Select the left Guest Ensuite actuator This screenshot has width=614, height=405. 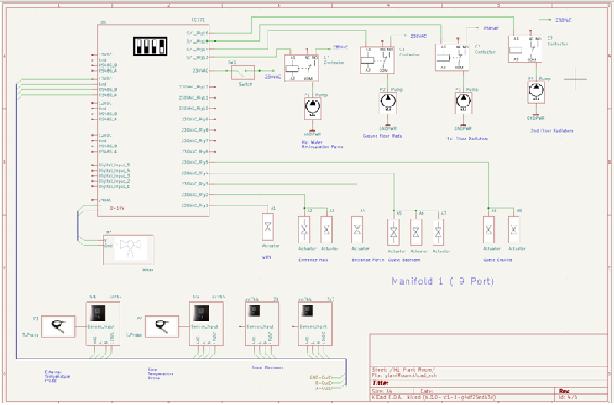489,230
